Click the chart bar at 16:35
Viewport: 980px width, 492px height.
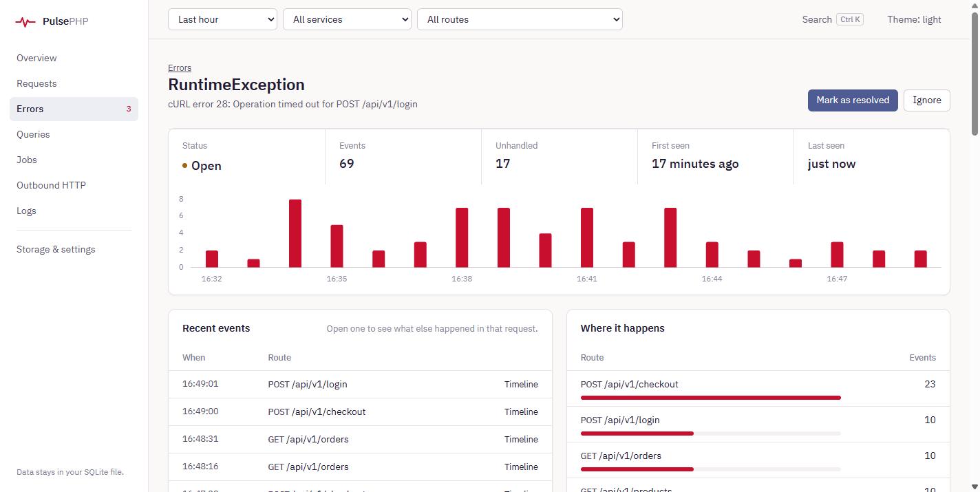tap(337, 246)
